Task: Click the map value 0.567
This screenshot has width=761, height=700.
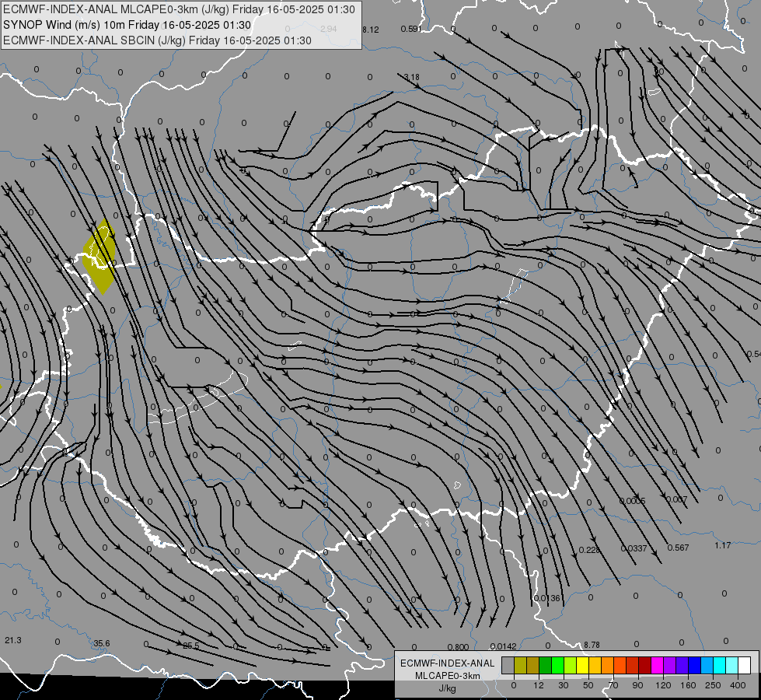Action: click(x=678, y=548)
